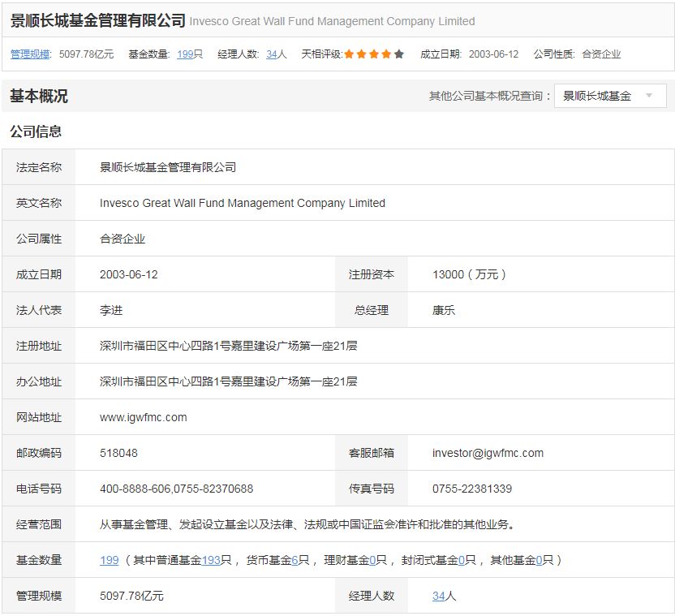The height and width of the screenshot is (616, 675).
Task: Click the third star of 天相评级 rating
Action: (374, 54)
